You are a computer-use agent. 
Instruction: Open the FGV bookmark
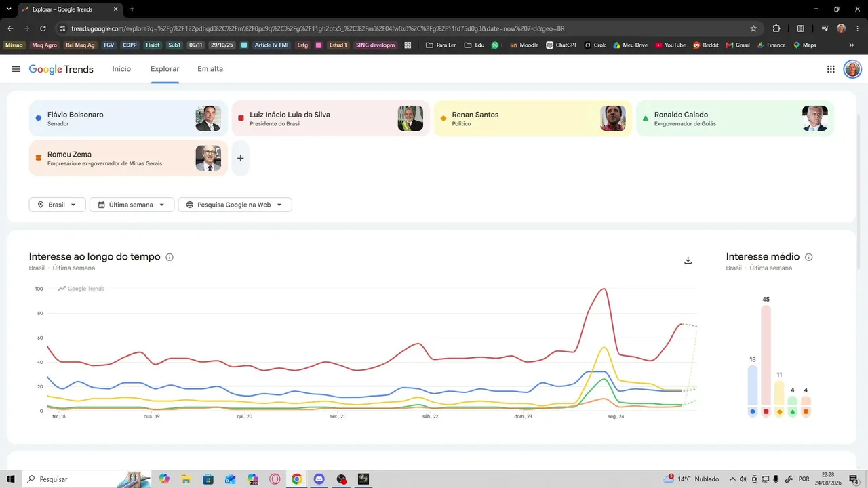coord(109,45)
